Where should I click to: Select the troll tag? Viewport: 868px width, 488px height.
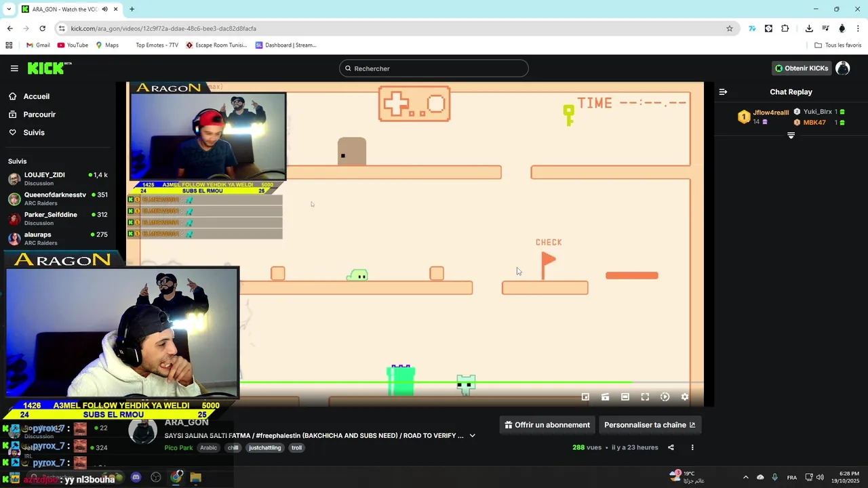[x=296, y=448]
